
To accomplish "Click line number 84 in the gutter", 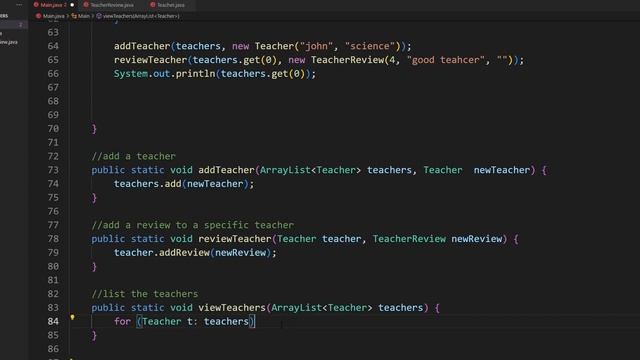I will click(53, 322).
